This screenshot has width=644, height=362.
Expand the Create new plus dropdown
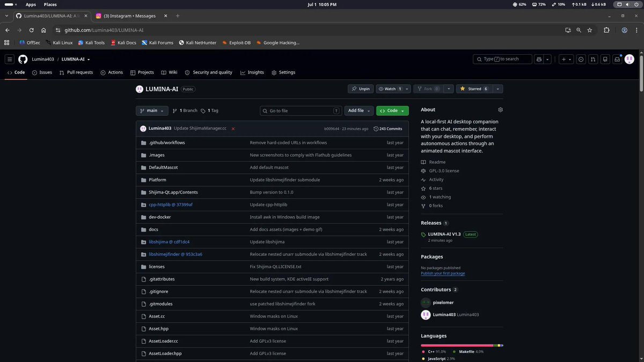[x=566, y=59]
